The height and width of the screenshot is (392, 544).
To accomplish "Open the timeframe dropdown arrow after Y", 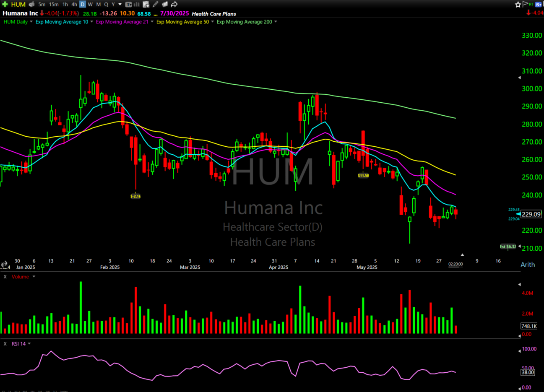I will (x=120, y=4).
